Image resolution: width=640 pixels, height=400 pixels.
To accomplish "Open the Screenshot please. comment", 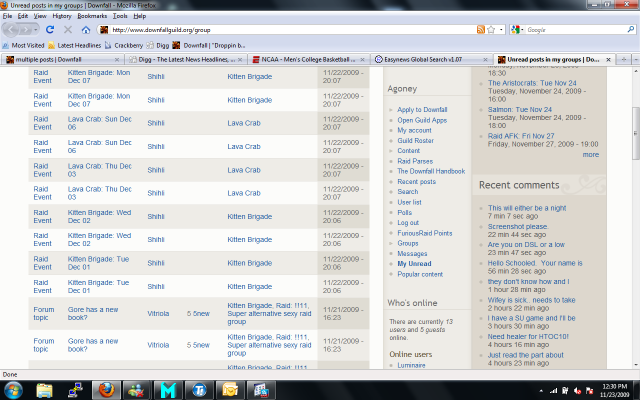I will coord(518,226).
